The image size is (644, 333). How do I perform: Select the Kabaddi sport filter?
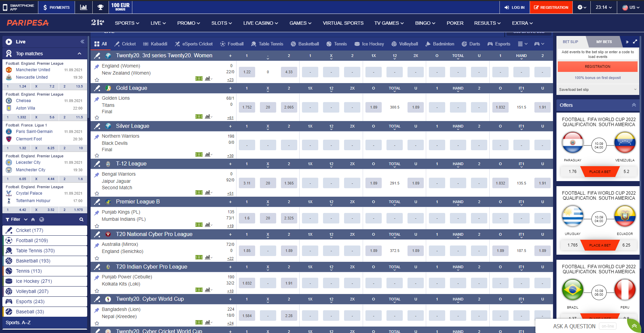[x=155, y=44]
